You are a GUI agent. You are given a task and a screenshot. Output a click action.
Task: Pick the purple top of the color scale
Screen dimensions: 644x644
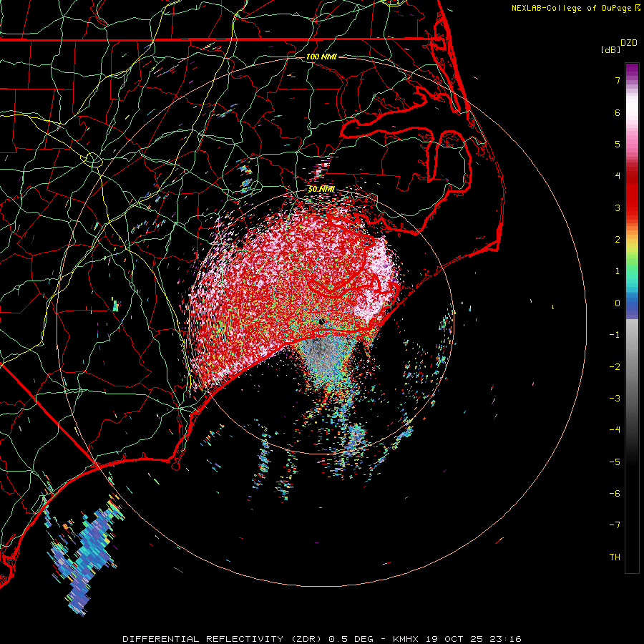click(632, 70)
